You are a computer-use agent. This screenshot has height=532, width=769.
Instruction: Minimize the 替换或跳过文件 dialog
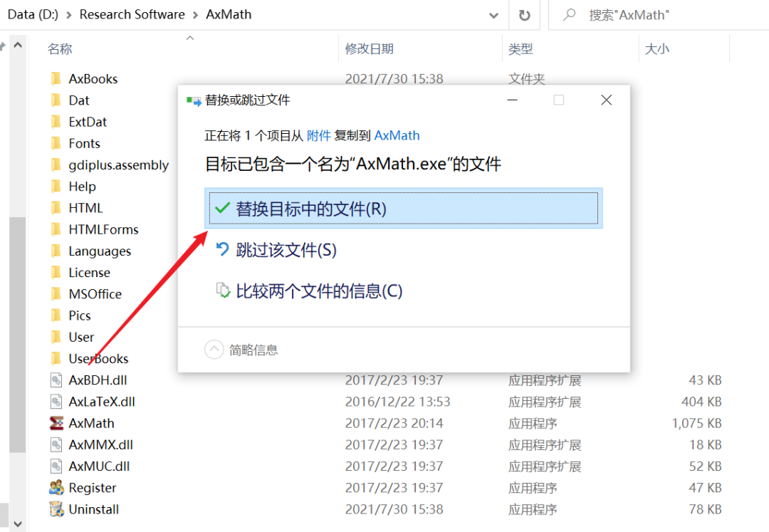(x=513, y=100)
